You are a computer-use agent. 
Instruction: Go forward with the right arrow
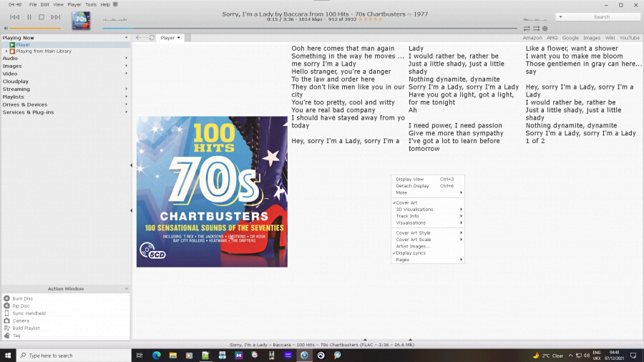pyautogui.click(x=145, y=38)
